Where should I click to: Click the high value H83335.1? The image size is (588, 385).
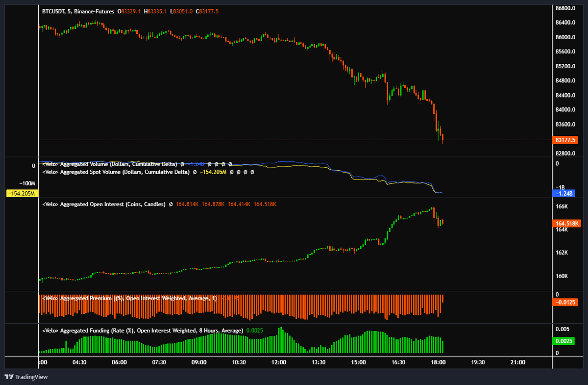coord(156,11)
